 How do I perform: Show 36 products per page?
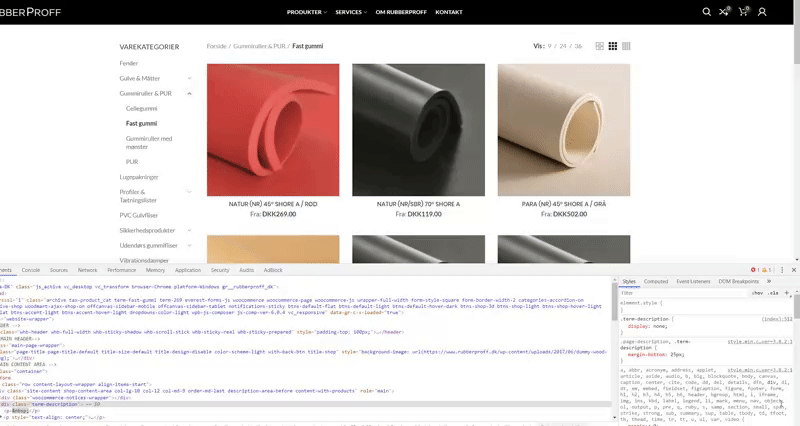(578, 46)
